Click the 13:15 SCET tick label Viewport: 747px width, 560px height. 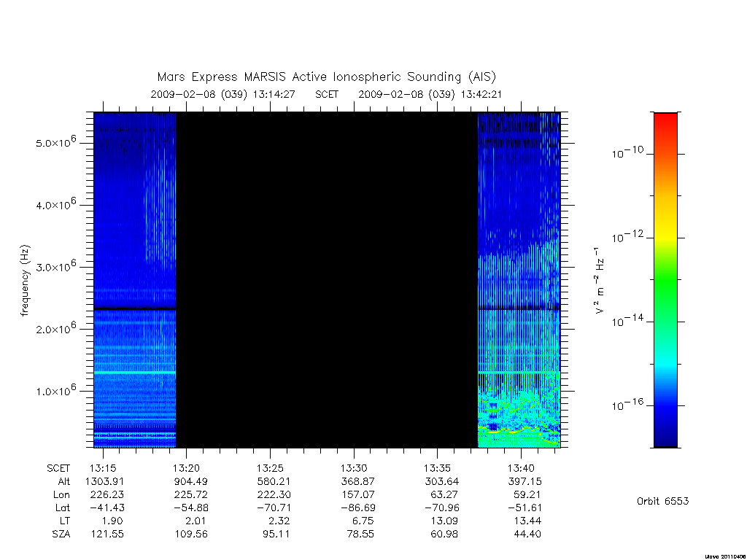[103, 468]
